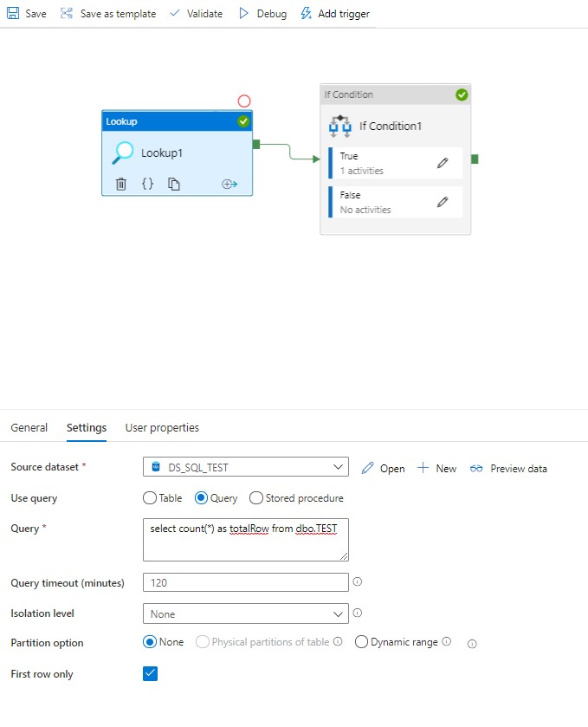Select partition option None
This screenshot has width=588, height=727.
(x=150, y=642)
